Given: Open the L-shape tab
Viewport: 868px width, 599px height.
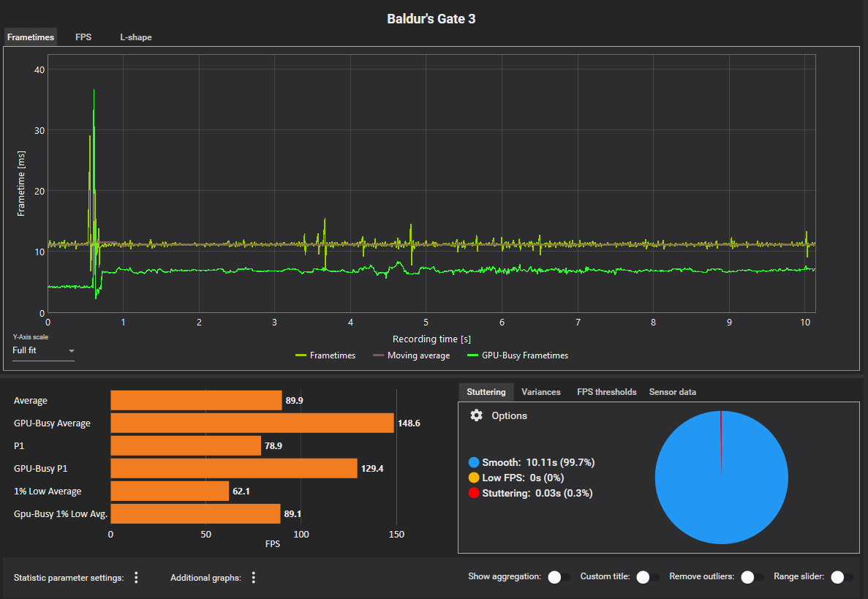Looking at the screenshot, I should click(x=135, y=37).
